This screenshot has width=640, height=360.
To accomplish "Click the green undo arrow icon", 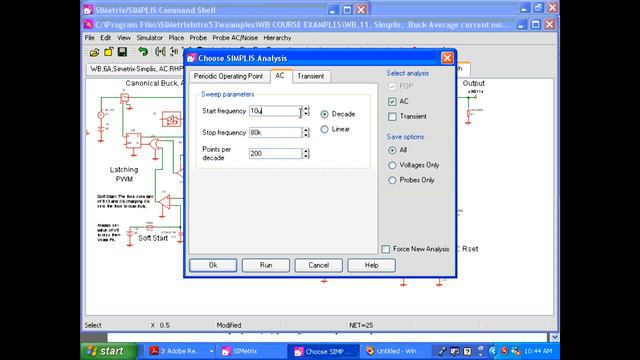I will tap(142, 52).
